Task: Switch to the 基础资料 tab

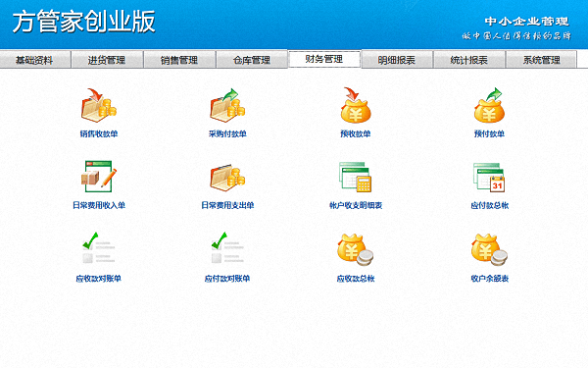Action: [35, 60]
